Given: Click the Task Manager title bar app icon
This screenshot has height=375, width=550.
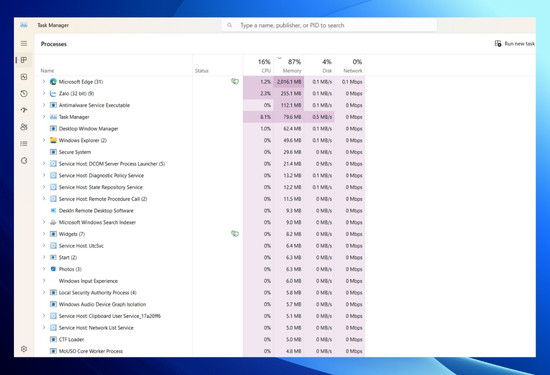Looking at the screenshot, I should (24, 25).
